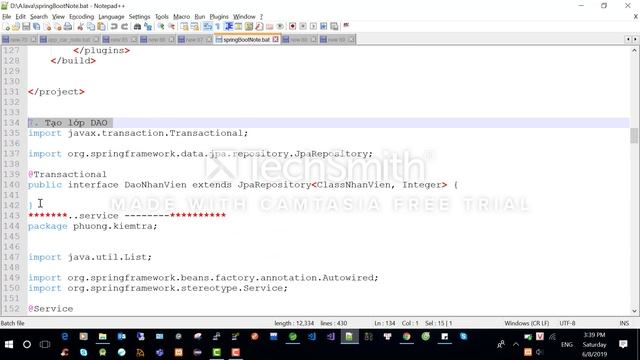The width and height of the screenshot is (640, 360).
Task: Click the vertical scrollbar up arrow
Action: [x=634, y=51]
